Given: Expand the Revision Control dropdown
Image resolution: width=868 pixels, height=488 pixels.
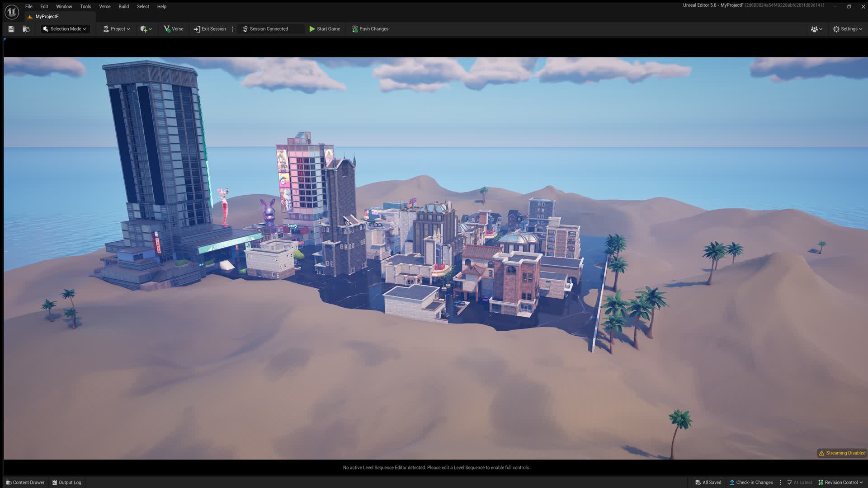Looking at the screenshot, I should (x=840, y=482).
